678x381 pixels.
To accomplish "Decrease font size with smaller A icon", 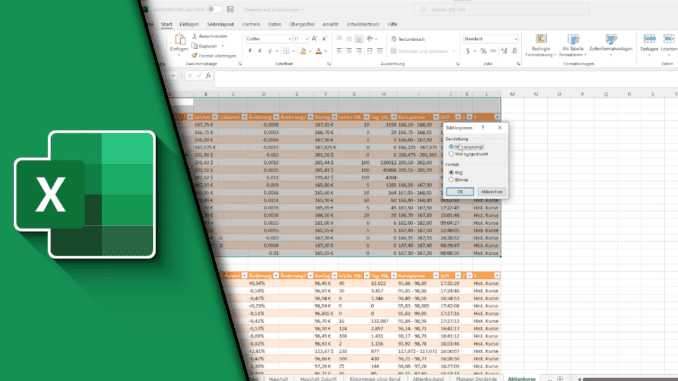I will coord(324,39).
